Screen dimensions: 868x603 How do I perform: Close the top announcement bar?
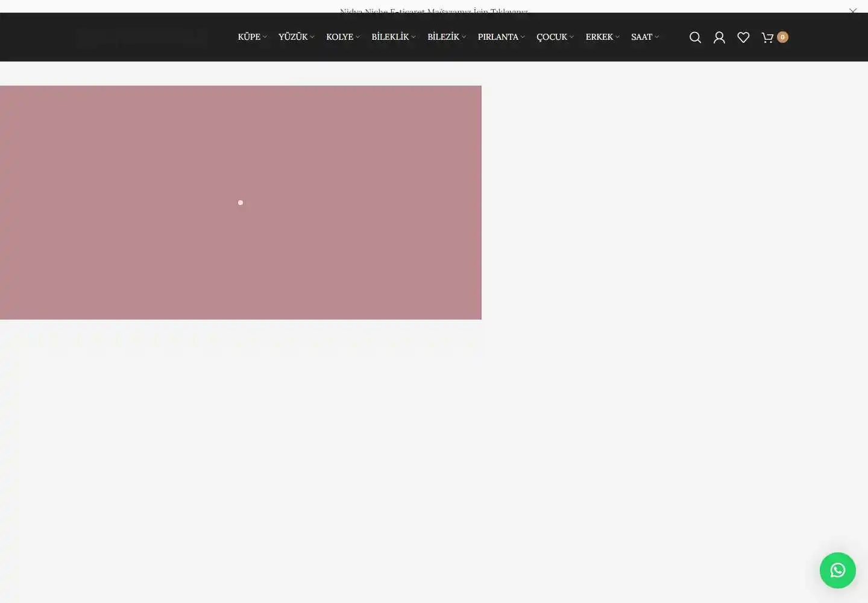coord(853,10)
